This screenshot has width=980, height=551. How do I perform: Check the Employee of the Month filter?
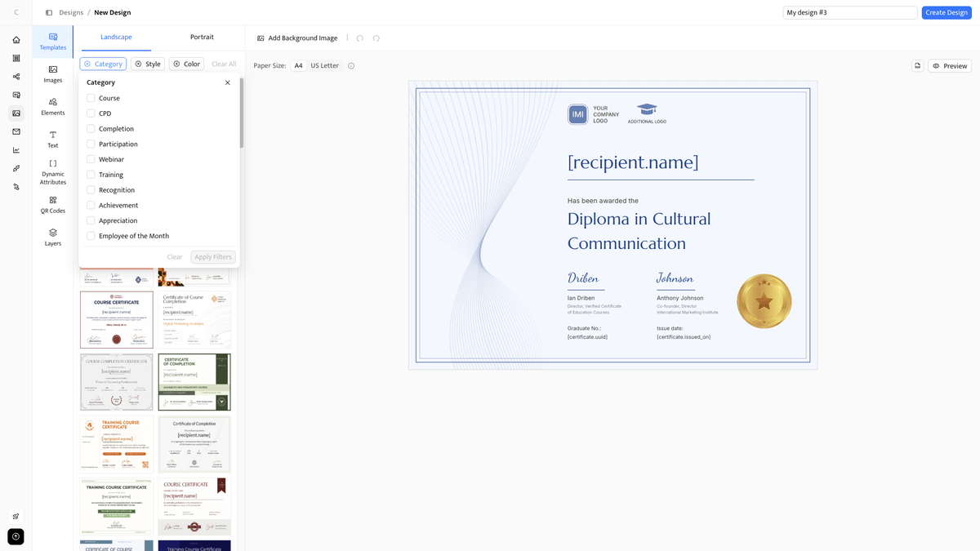coord(92,235)
